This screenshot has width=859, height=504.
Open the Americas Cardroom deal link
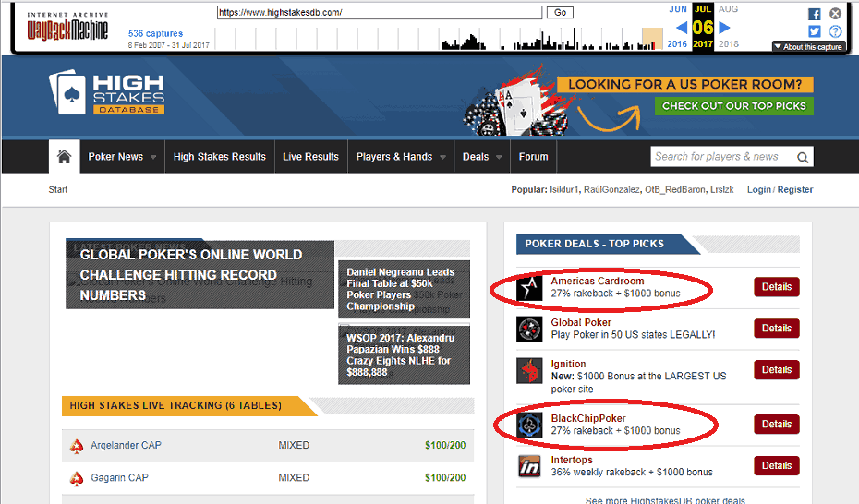[597, 282]
